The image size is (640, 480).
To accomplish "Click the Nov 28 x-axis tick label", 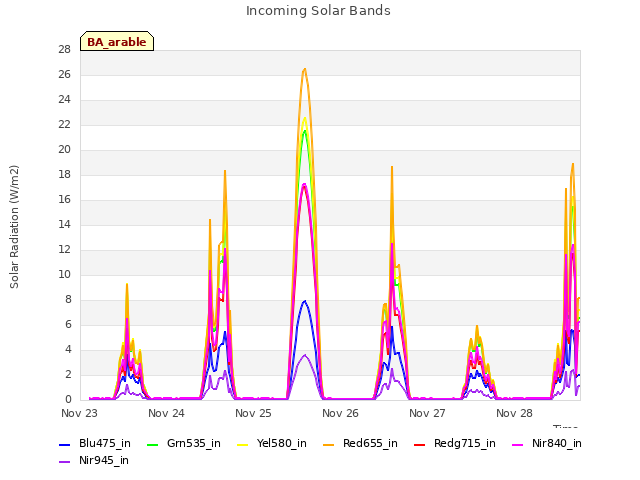I will (x=514, y=413).
